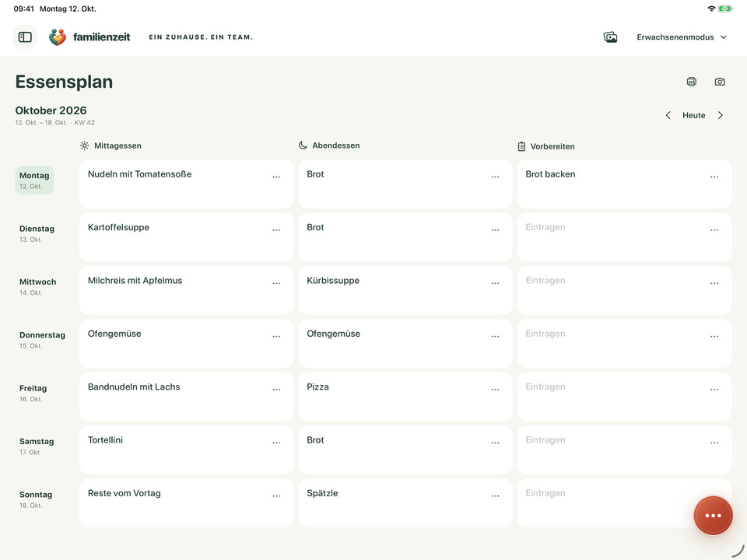Print the Essensplan
Viewport: 747px width, 560px height.
tap(691, 82)
